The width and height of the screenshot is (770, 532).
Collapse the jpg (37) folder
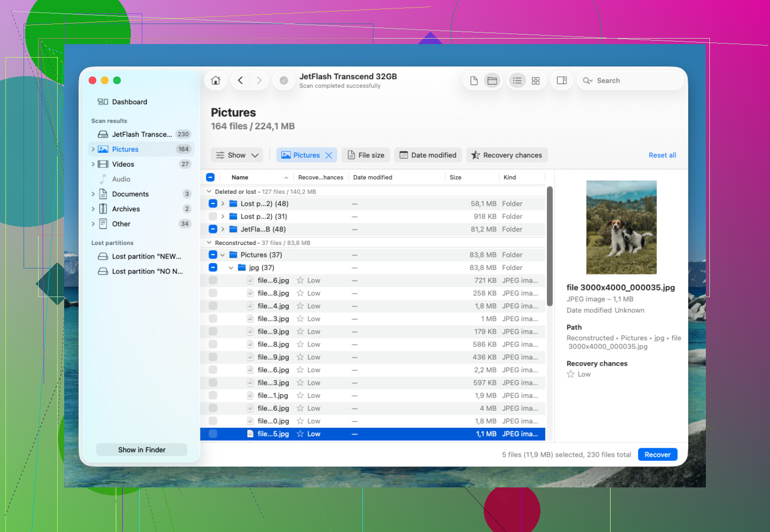click(231, 268)
